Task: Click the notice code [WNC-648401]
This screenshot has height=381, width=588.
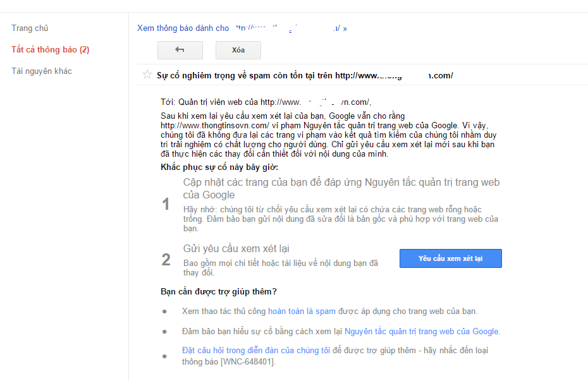Action: tap(247, 362)
